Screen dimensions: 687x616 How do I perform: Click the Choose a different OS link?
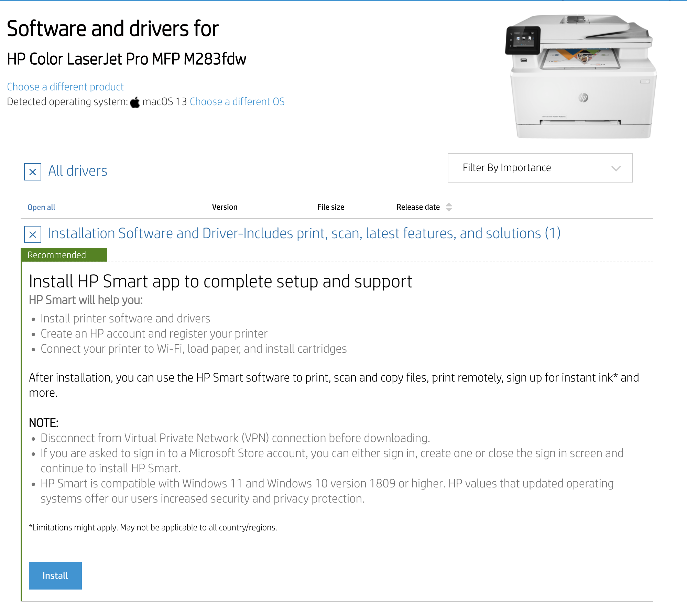237,102
